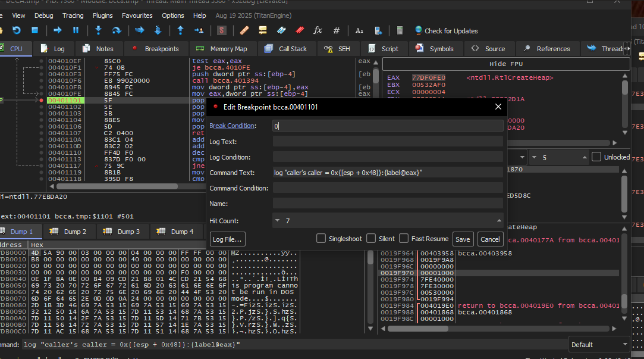Click the stack view horizontal scrollbar thumb
The width and height of the screenshot is (644, 359).
point(417,329)
